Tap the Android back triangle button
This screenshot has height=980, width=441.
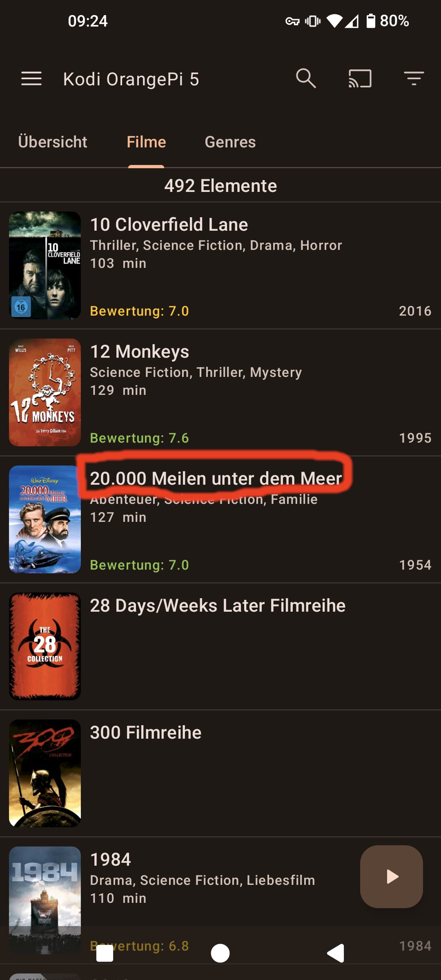336,953
